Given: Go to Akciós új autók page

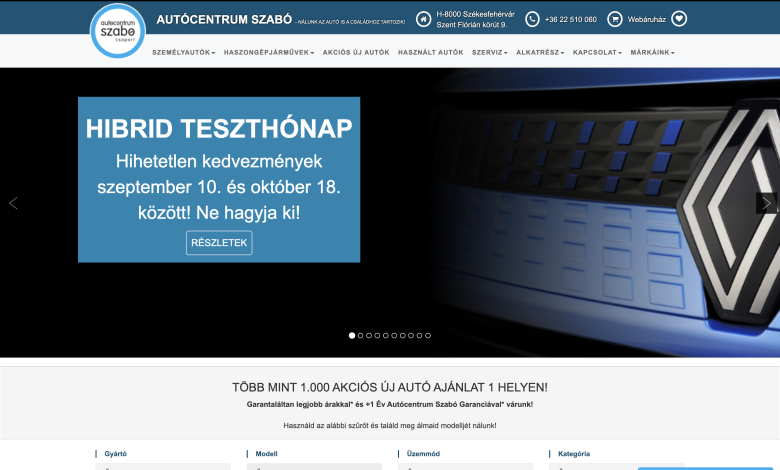Looking at the screenshot, I should 356,52.
